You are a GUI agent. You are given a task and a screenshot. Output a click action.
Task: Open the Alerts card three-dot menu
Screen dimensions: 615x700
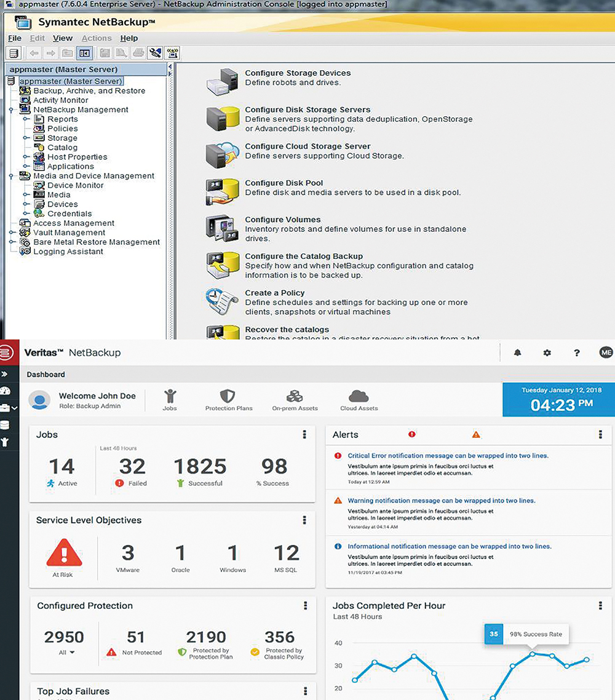tap(600, 434)
